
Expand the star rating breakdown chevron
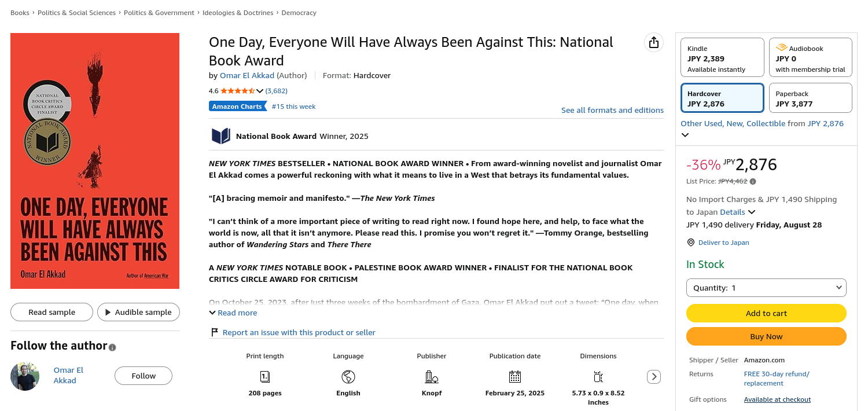(260, 91)
